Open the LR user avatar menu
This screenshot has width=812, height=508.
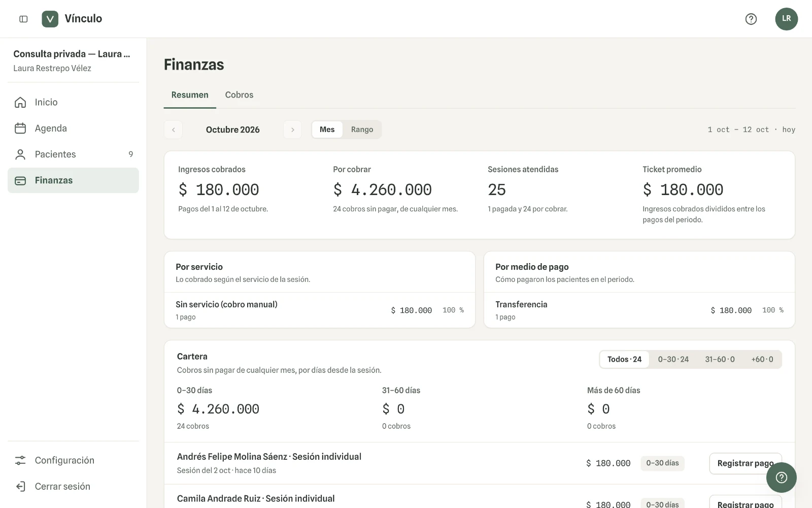[786, 19]
